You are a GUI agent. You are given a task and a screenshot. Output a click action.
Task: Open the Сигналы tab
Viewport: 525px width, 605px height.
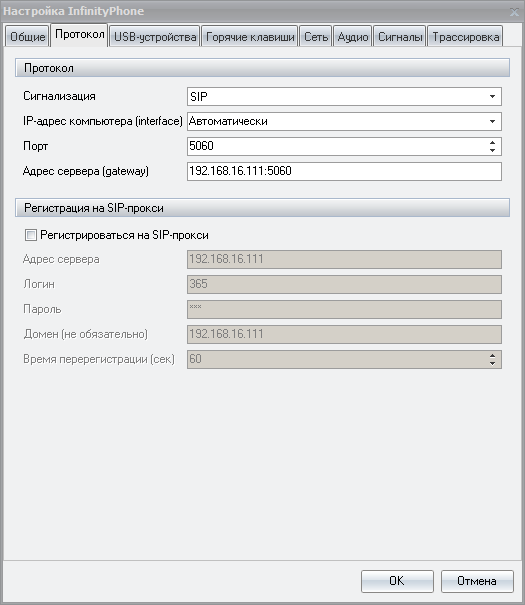pyautogui.click(x=400, y=36)
